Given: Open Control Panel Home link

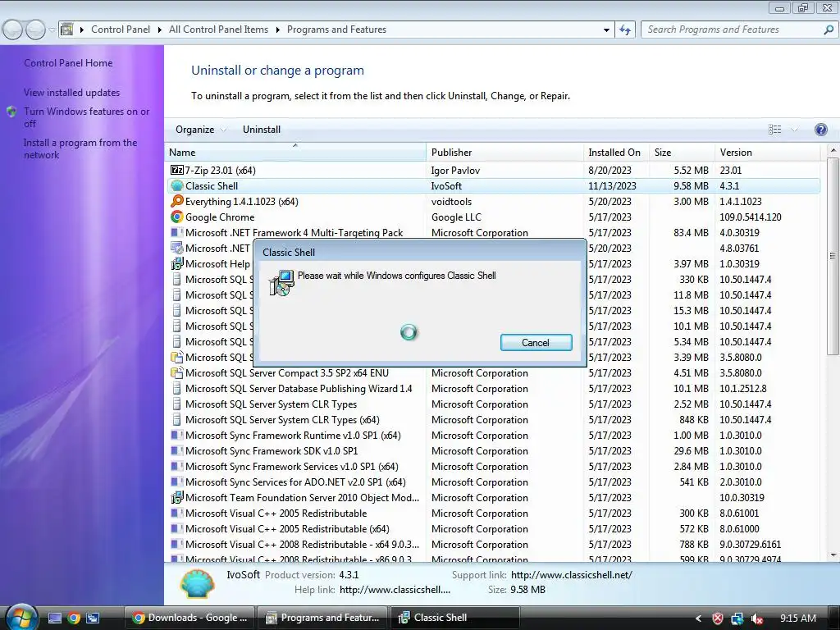Looking at the screenshot, I should [x=68, y=63].
